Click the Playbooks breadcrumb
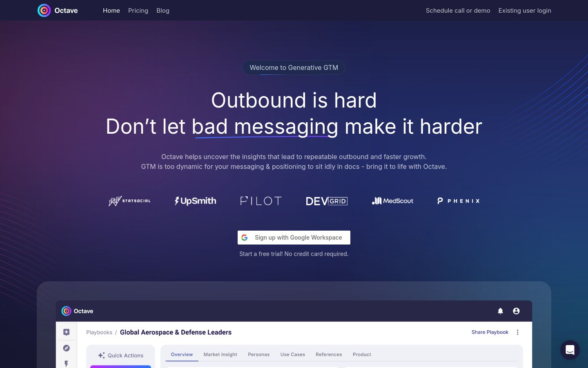Screen dimensions: 588x368 pos(99,332)
